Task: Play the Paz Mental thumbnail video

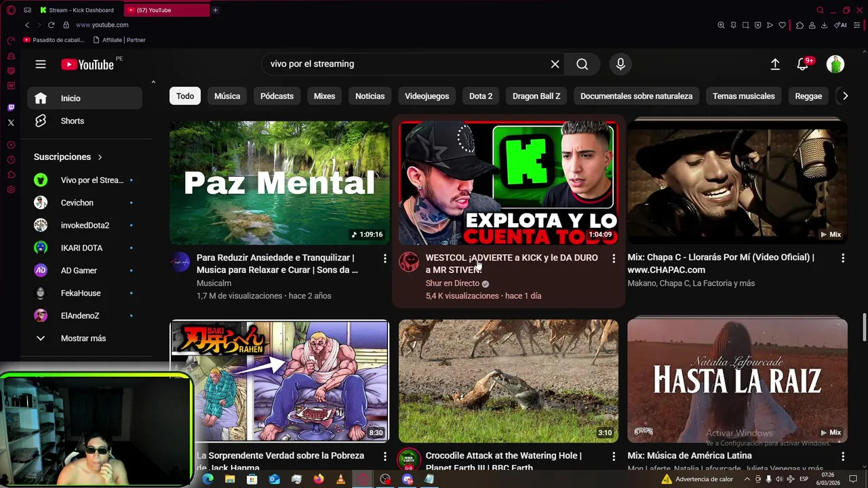Action: [279, 182]
